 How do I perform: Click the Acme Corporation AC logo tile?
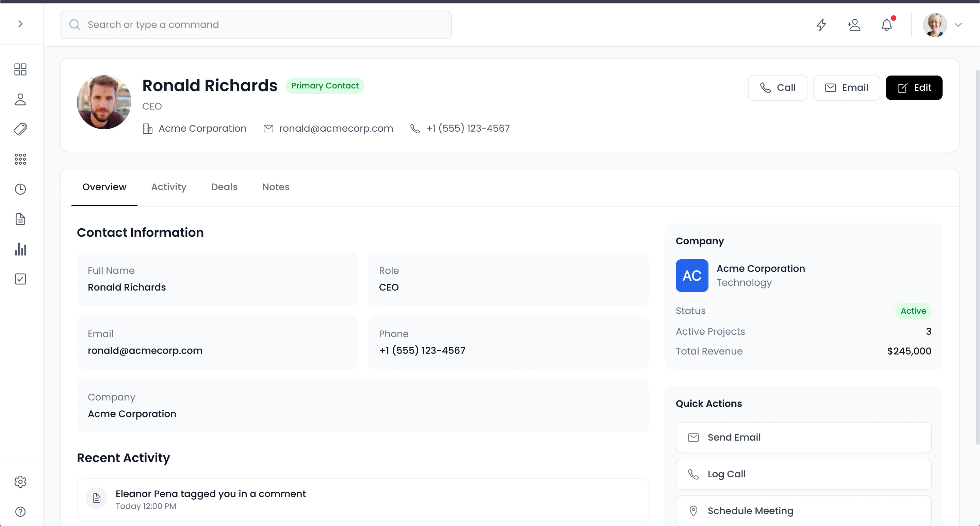pos(692,276)
